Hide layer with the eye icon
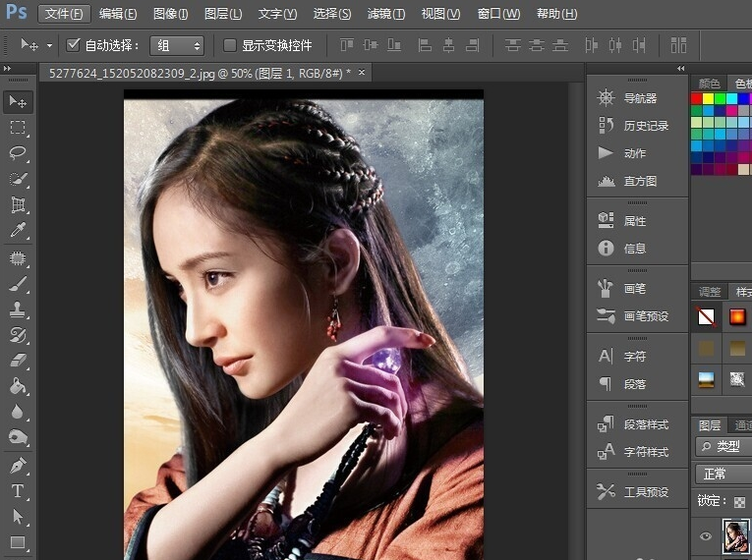Image resolution: width=752 pixels, height=560 pixels. click(705, 536)
